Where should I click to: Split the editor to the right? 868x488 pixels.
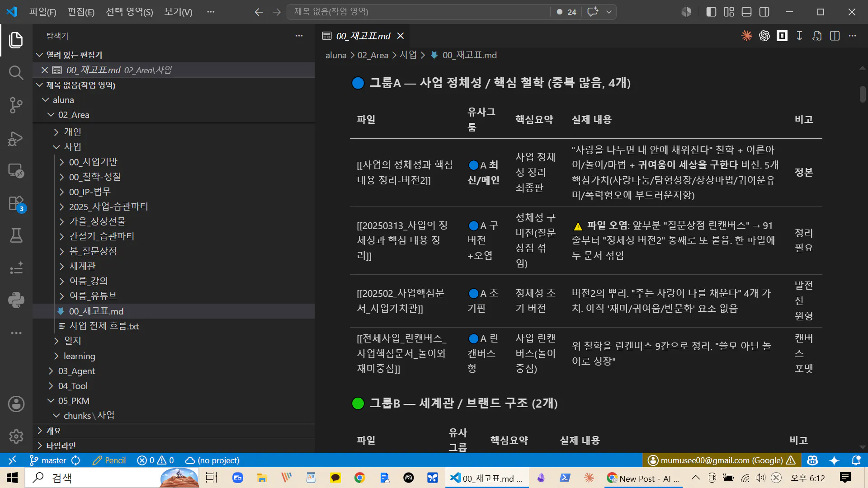(835, 36)
